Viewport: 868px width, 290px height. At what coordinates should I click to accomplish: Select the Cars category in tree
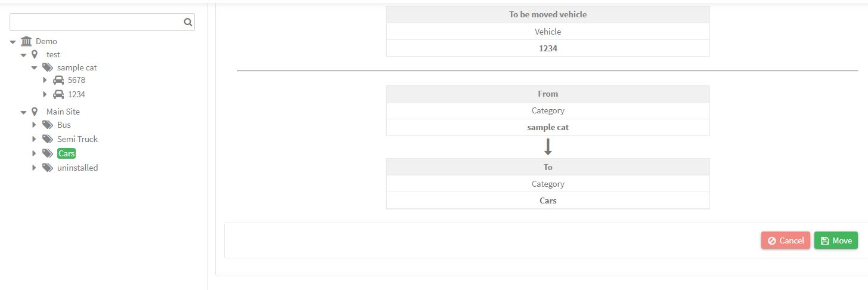click(x=66, y=153)
